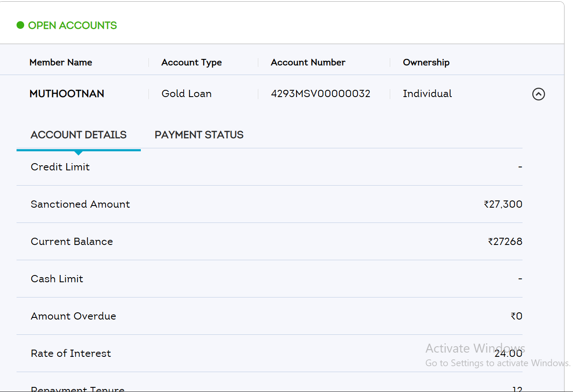Image resolution: width=573 pixels, height=392 pixels.
Task: Collapse the MUTHOOTNAN account row chevron
Action: click(538, 94)
